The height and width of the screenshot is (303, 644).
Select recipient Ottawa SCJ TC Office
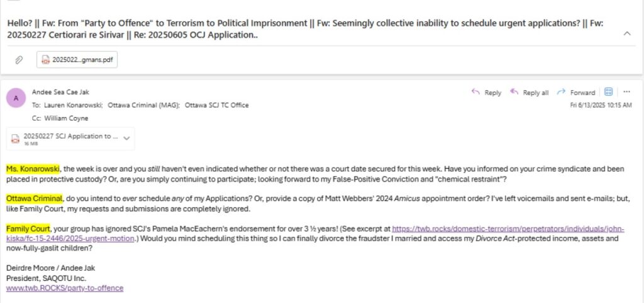tap(216, 105)
